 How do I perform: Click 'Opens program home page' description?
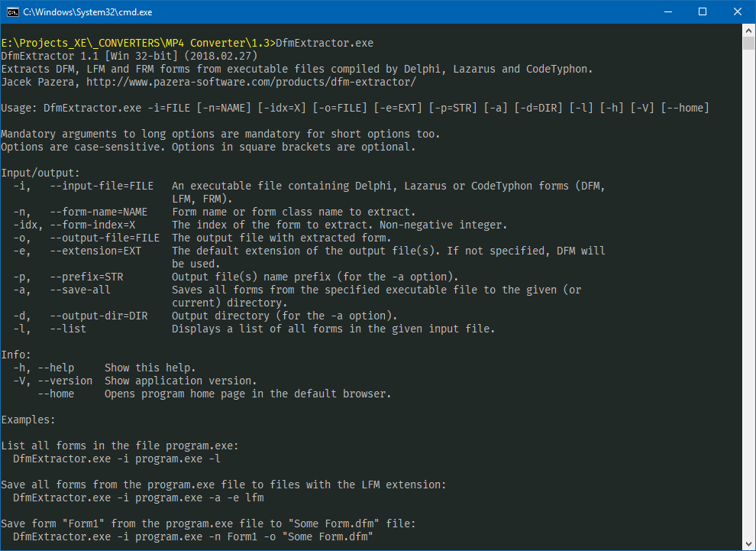[x=248, y=394]
